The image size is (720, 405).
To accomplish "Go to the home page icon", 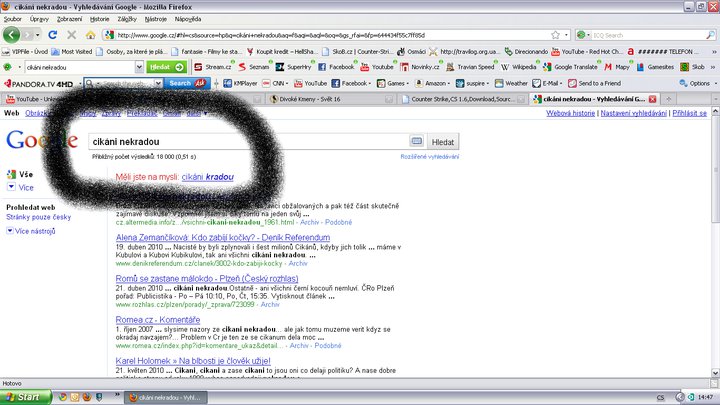I will (x=92, y=34).
